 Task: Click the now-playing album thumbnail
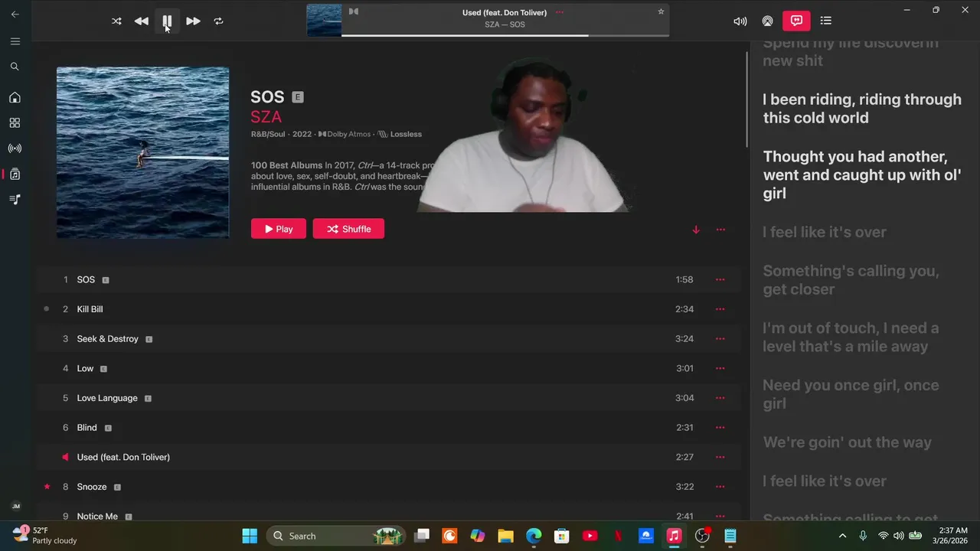pyautogui.click(x=324, y=21)
